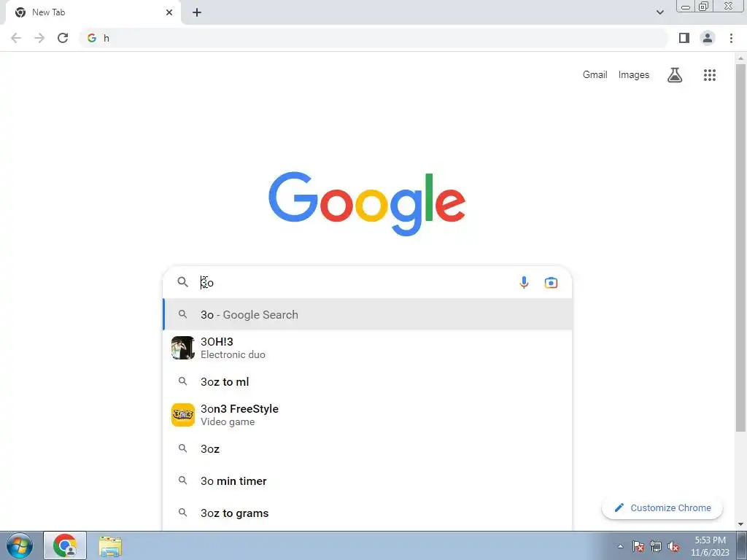This screenshot has height=560, width=747.
Task: Click the 3OH!3 thumbnail image
Action: [x=183, y=348]
